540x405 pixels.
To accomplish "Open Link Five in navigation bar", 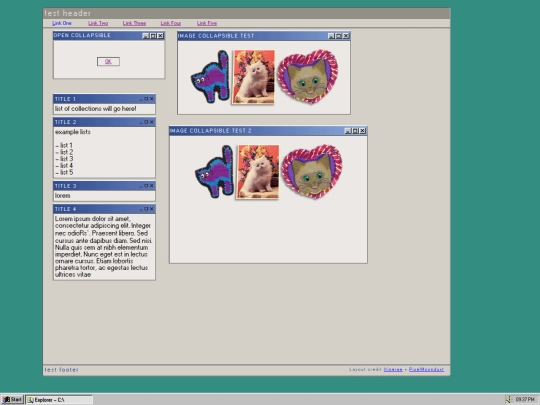I will (207, 23).
